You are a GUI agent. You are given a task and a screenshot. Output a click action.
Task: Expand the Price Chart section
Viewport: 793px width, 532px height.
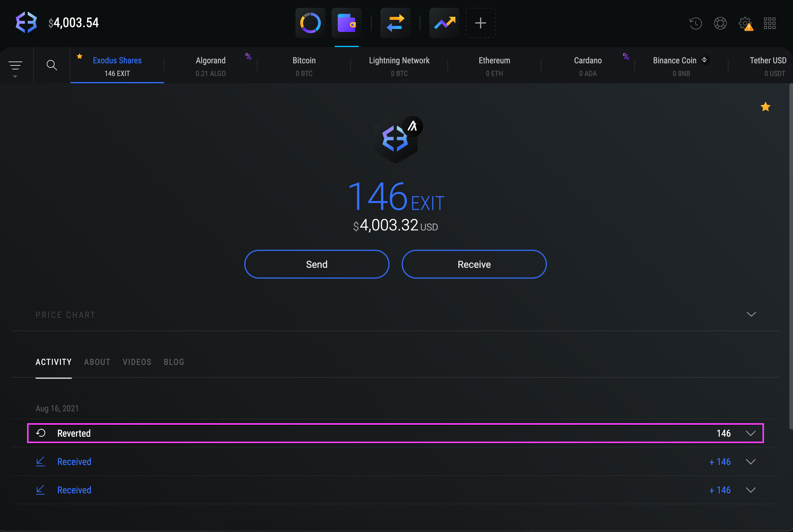751,314
